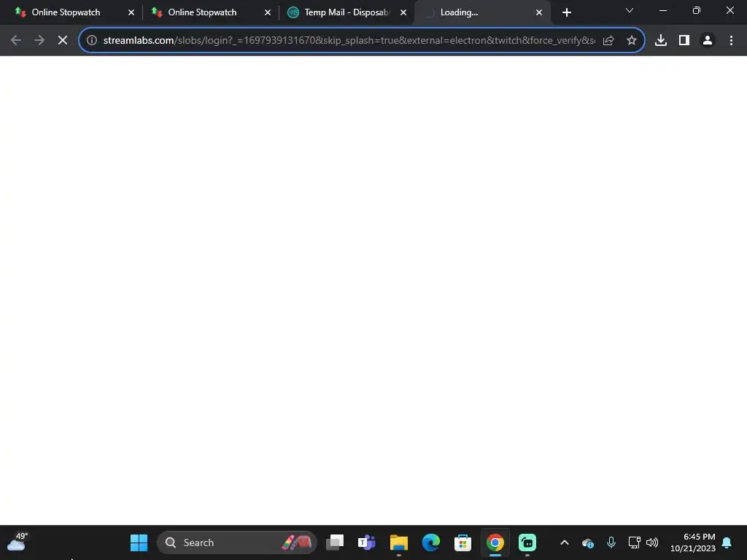This screenshot has width=747, height=560.
Task: Open Chrome three-dot menu
Action: 731,41
